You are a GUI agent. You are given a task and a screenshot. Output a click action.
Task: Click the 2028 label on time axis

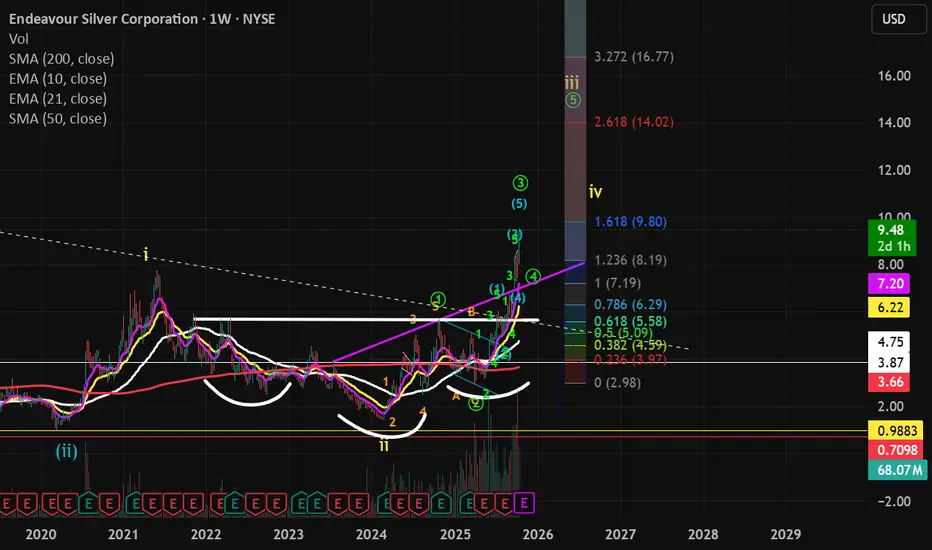click(703, 535)
